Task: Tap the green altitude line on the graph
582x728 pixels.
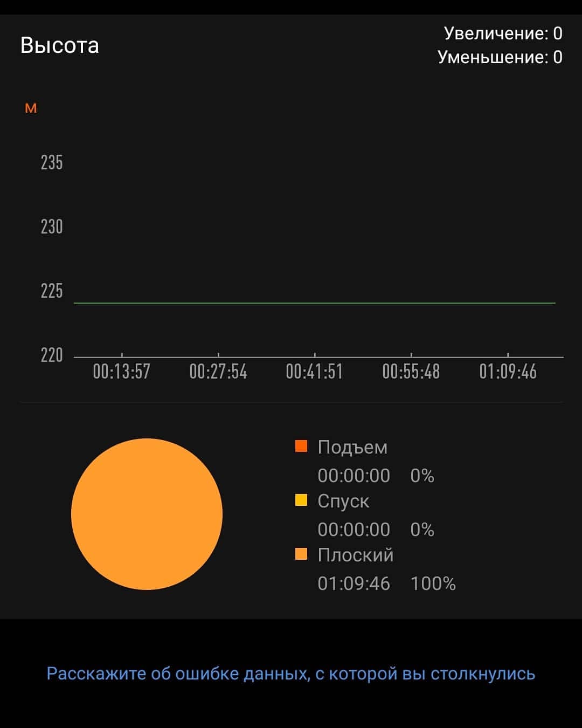Action: point(315,303)
